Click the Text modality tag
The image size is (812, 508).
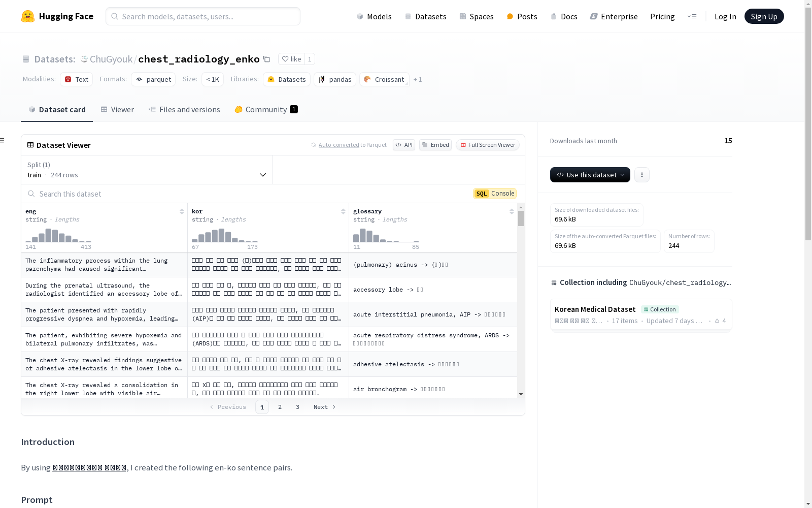point(77,79)
